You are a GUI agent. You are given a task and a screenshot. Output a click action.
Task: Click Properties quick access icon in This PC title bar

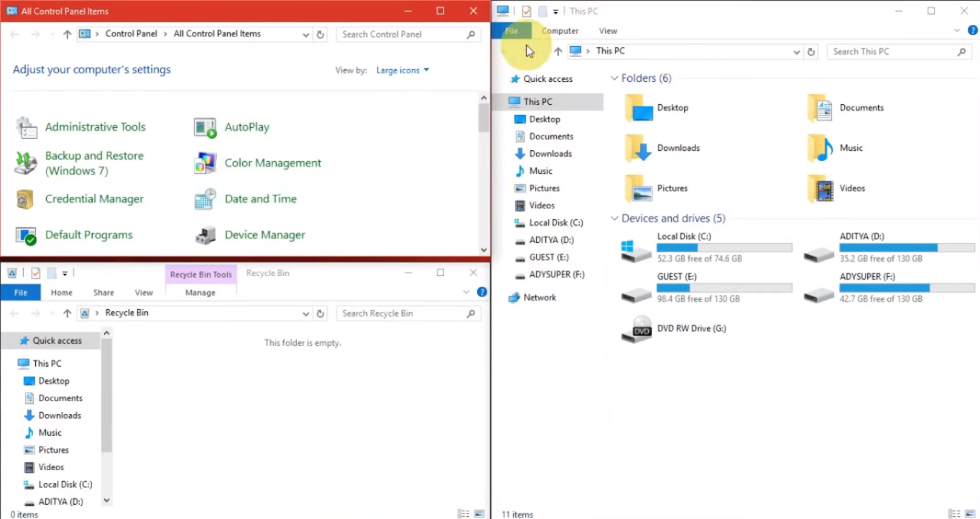click(x=527, y=12)
